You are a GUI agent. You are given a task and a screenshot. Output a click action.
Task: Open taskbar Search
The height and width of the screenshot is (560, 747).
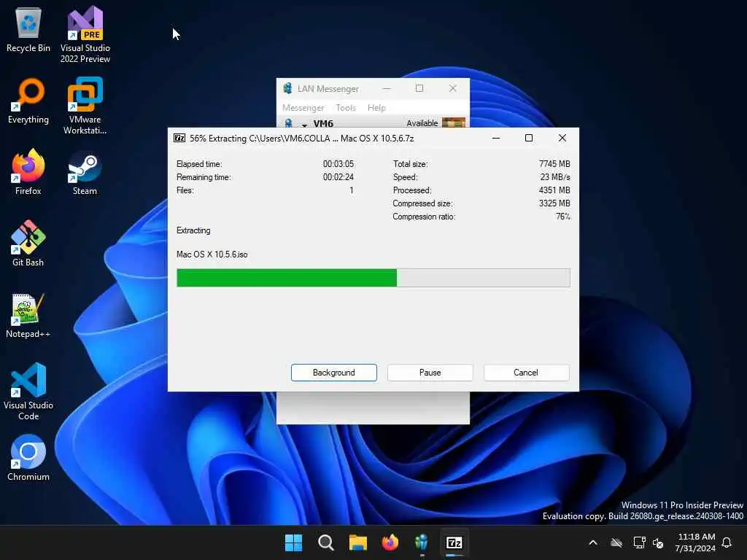pos(326,542)
